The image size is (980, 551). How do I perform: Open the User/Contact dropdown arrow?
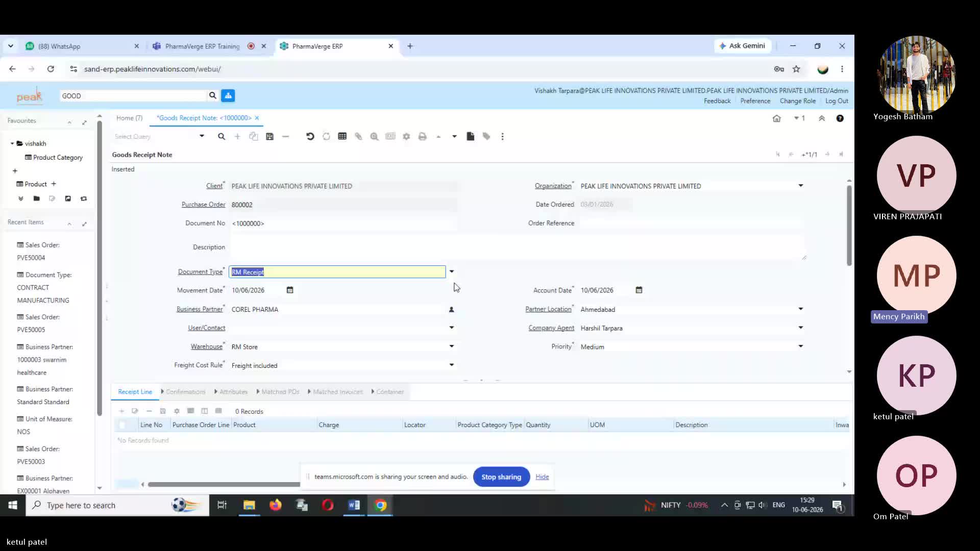[x=452, y=328]
